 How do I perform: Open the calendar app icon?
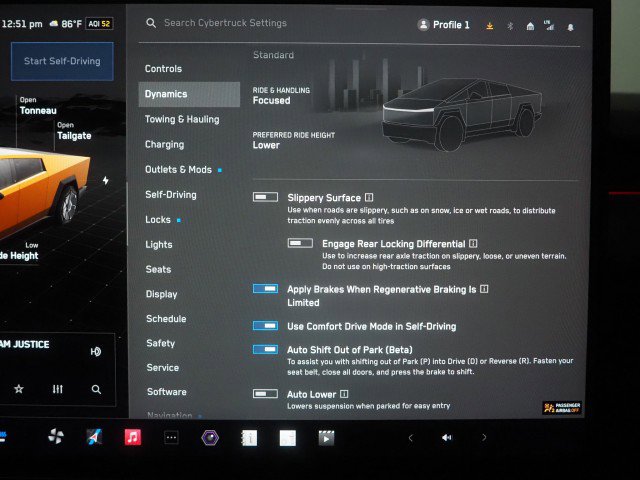(x=288, y=438)
